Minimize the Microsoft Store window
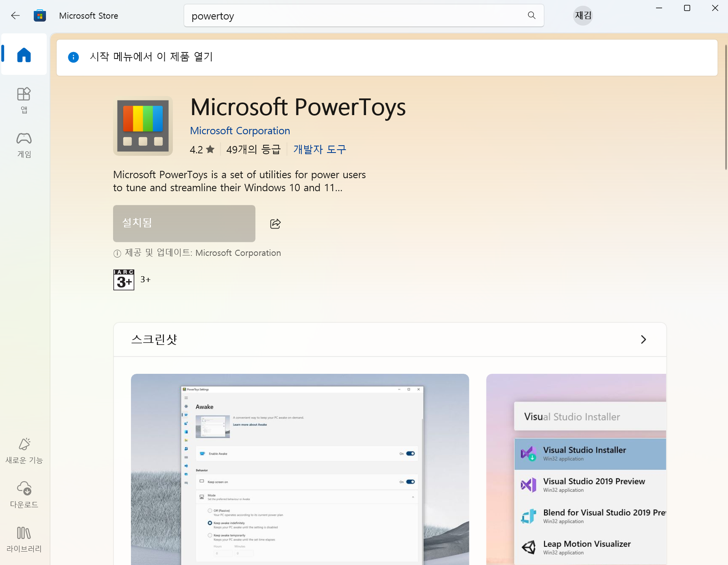The image size is (728, 565). click(x=659, y=8)
